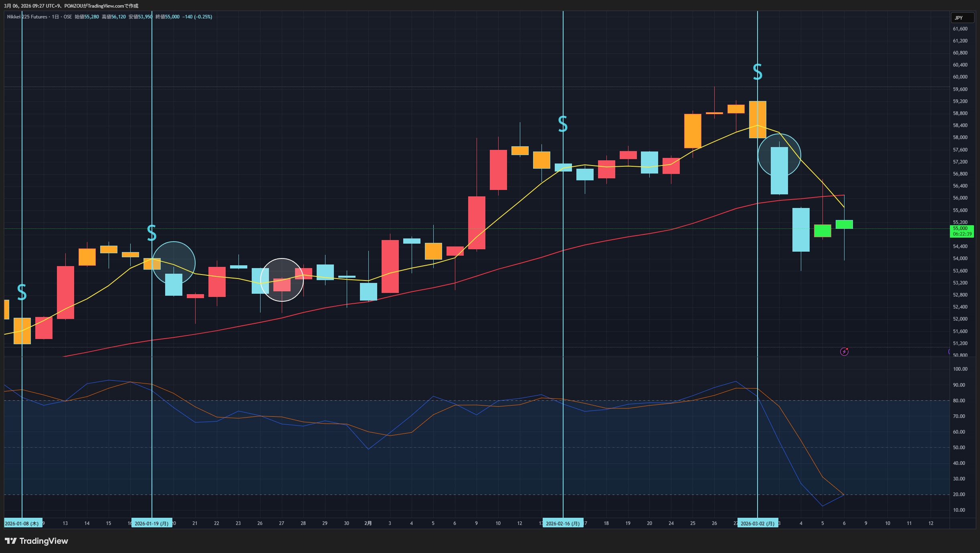980x553 pixels.
Task: Click the S marker near 2026-01-08 line
Action: [22, 292]
